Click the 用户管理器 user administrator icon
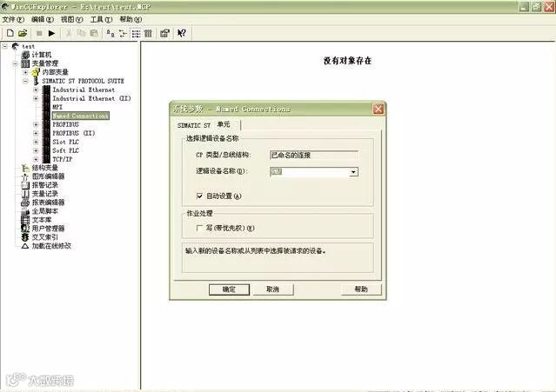556x392 pixels. pos(25,229)
